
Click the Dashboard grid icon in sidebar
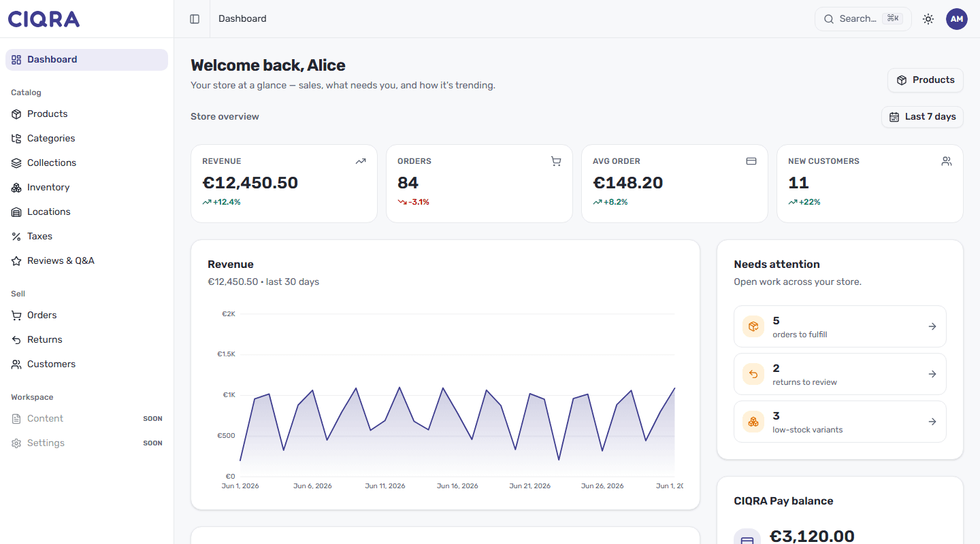[16, 60]
